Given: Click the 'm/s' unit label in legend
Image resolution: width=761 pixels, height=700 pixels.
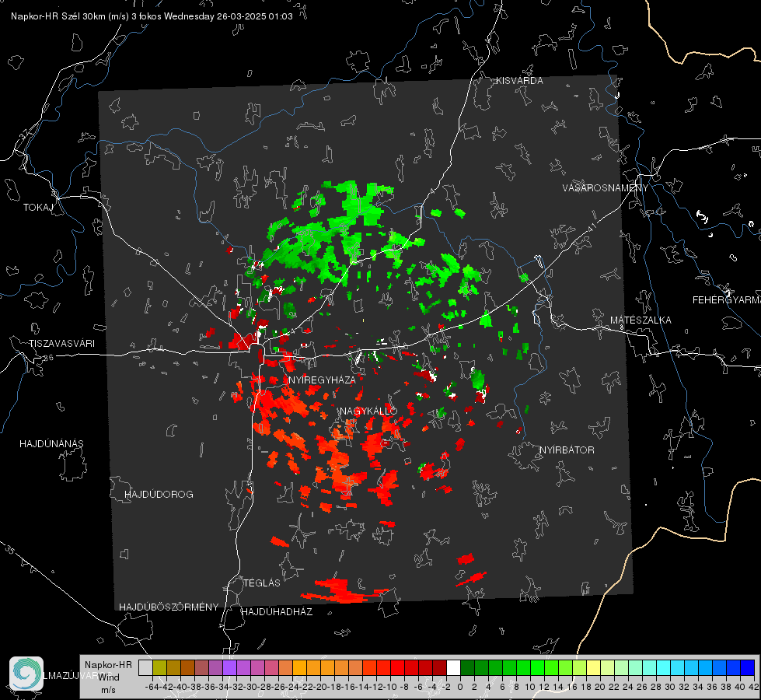Looking at the screenshot, I should point(108,689).
